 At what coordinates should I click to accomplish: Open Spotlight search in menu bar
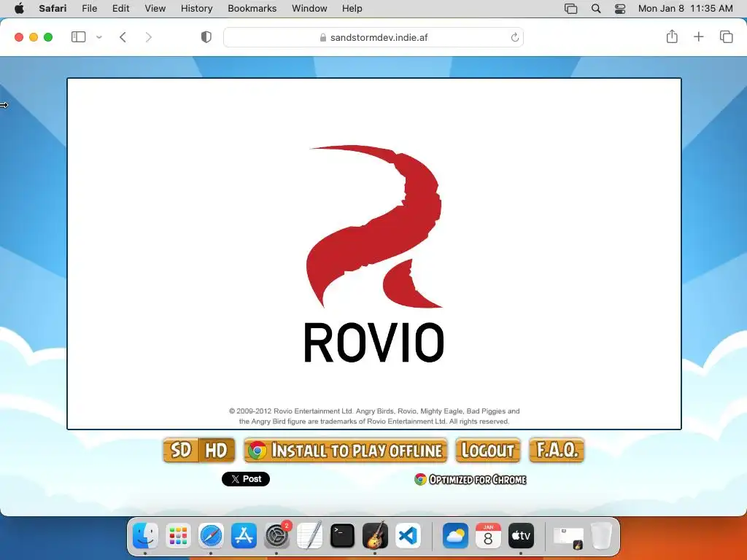595,9
